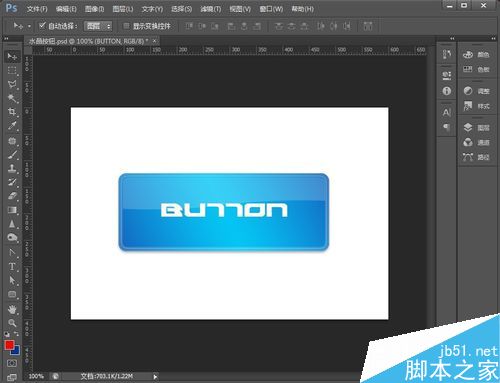This screenshot has height=383, width=500.
Task: Select the Move tool in the toolbox
Action: [12, 57]
